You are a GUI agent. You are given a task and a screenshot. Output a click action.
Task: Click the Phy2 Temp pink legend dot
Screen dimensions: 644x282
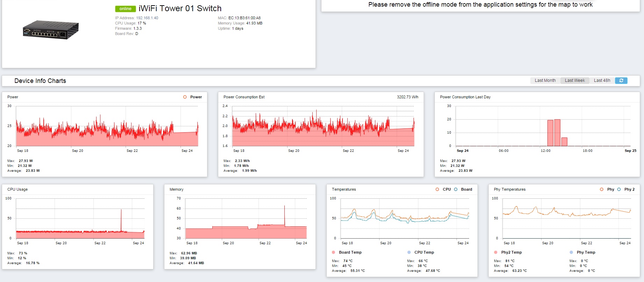496,252
